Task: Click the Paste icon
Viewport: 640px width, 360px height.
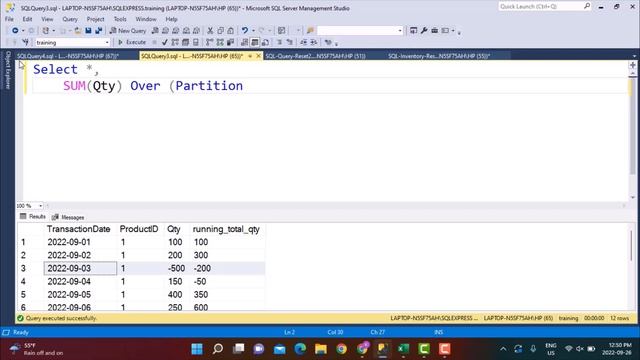Action: click(231, 31)
